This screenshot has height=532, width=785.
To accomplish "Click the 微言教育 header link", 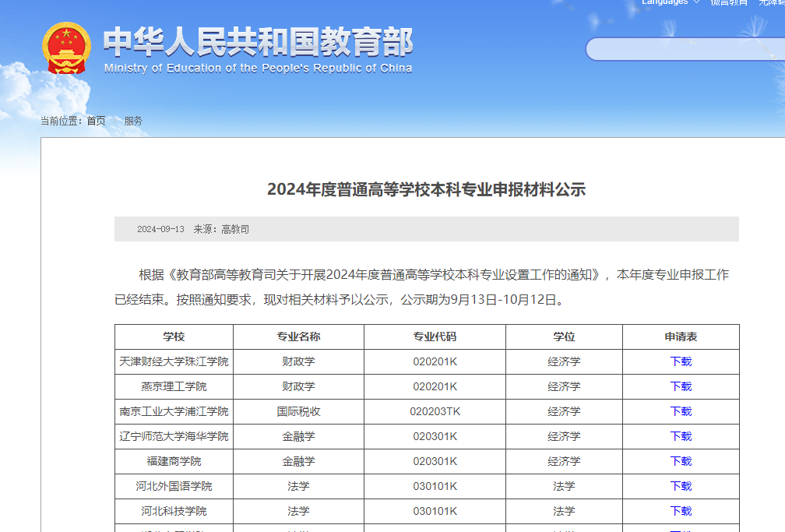I will point(729,2).
